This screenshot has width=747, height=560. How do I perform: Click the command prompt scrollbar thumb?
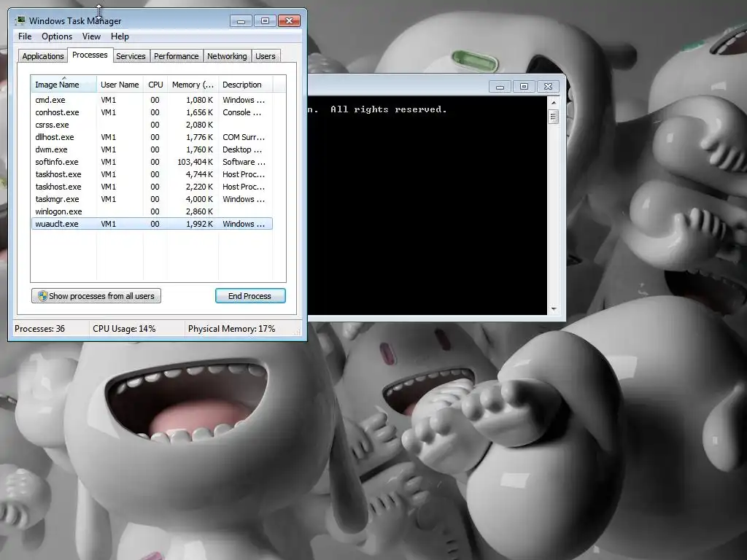click(554, 117)
